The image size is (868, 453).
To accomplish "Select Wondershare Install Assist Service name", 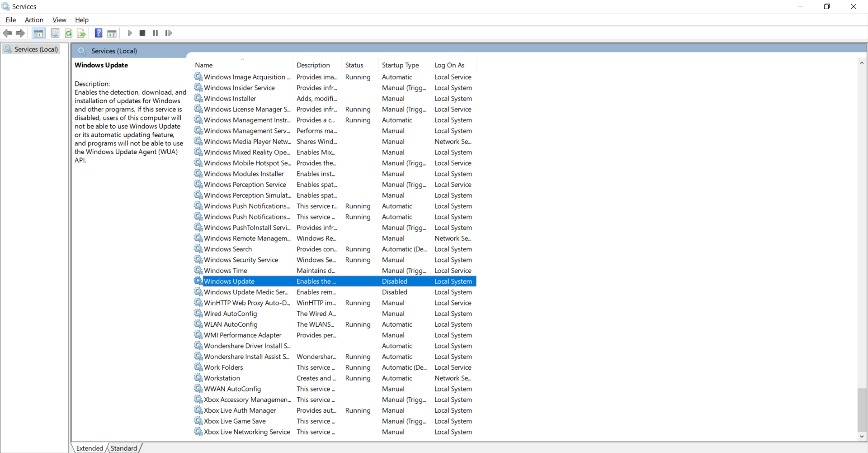I will point(247,357).
